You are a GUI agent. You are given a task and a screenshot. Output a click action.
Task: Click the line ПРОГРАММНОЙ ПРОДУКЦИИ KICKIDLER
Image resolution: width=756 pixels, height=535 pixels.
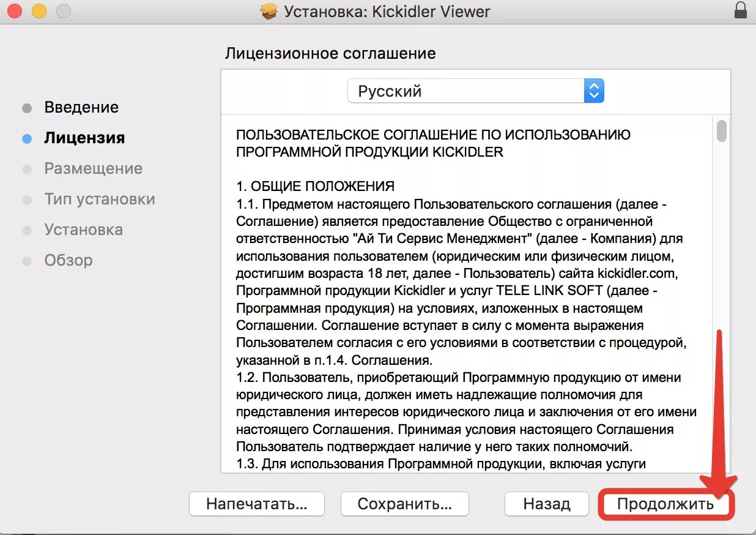[x=370, y=152]
